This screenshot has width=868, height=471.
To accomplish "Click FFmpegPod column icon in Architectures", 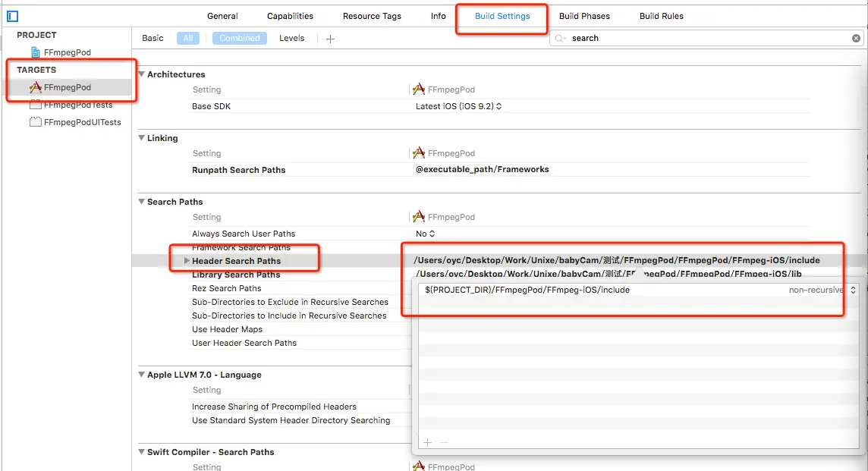I will [x=419, y=89].
